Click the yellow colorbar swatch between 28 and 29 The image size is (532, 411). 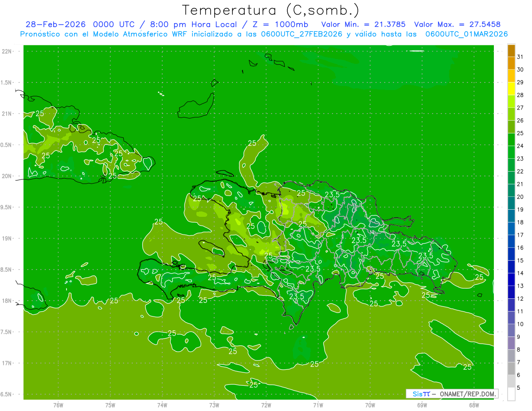click(x=511, y=89)
